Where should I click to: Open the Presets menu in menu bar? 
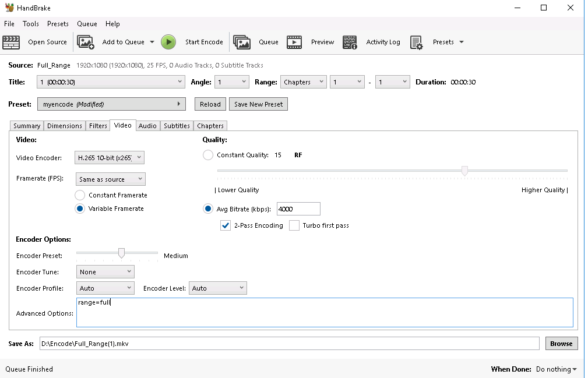click(x=58, y=24)
